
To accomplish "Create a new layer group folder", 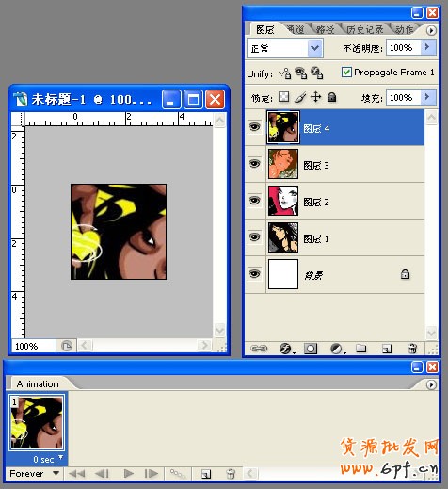I will click(x=360, y=348).
